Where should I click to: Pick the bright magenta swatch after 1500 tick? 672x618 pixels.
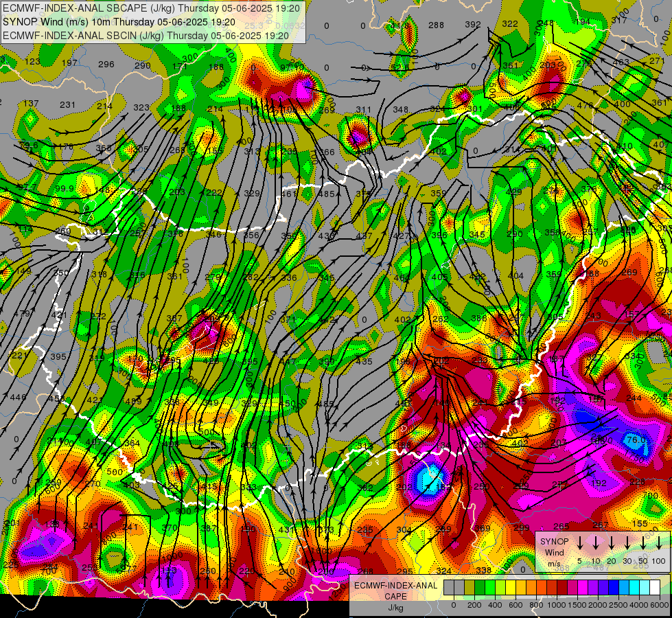583,588
